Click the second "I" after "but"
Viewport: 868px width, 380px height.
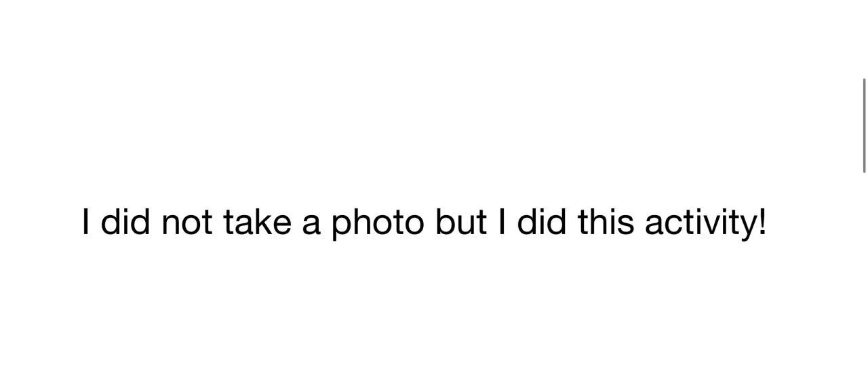click(x=502, y=222)
